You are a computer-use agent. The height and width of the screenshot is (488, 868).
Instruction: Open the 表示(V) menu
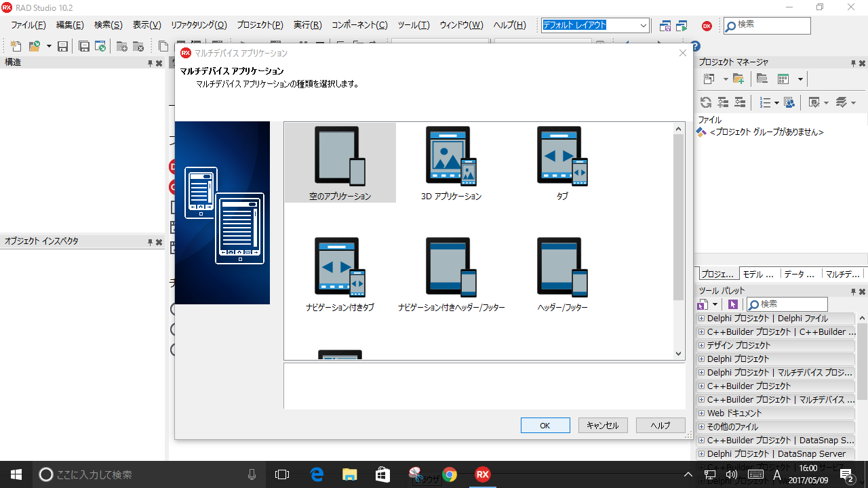tap(146, 25)
